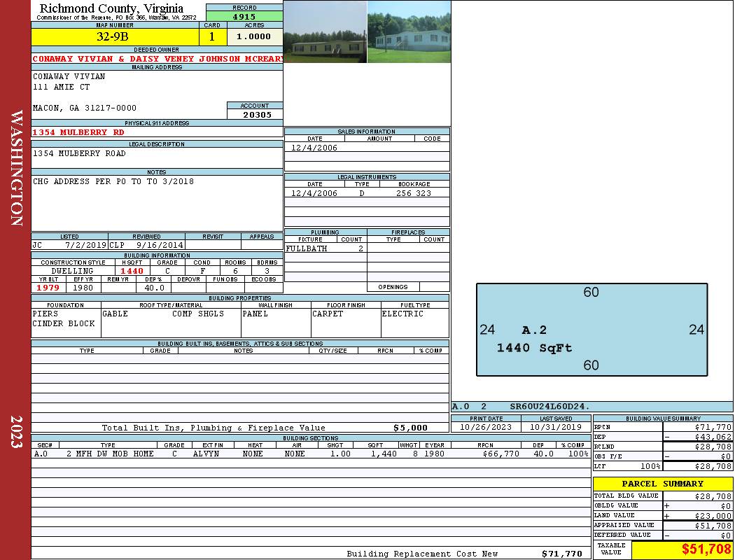Select the deeded owner name in red
This screenshot has width=735, height=560.
coord(157,59)
